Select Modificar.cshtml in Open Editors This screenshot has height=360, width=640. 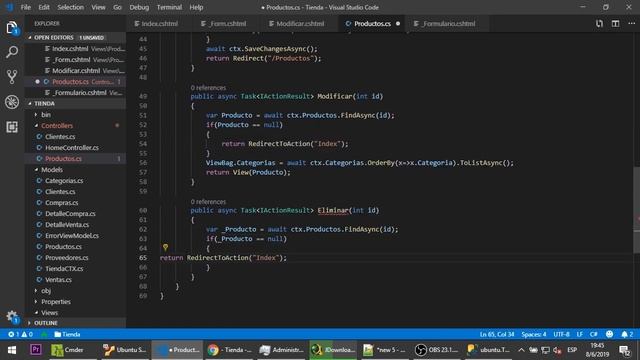coord(75,71)
